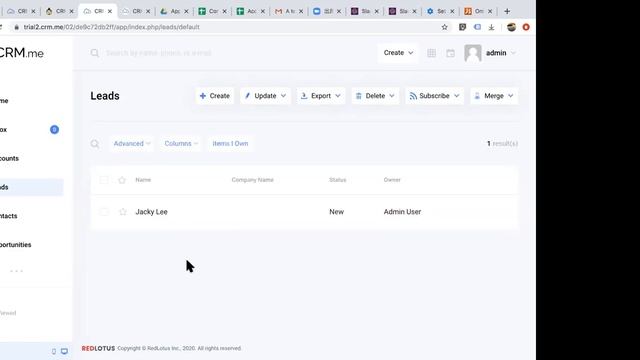The height and width of the screenshot is (360, 640).
Task: Open the top Create dropdown
Action: (x=398, y=53)
